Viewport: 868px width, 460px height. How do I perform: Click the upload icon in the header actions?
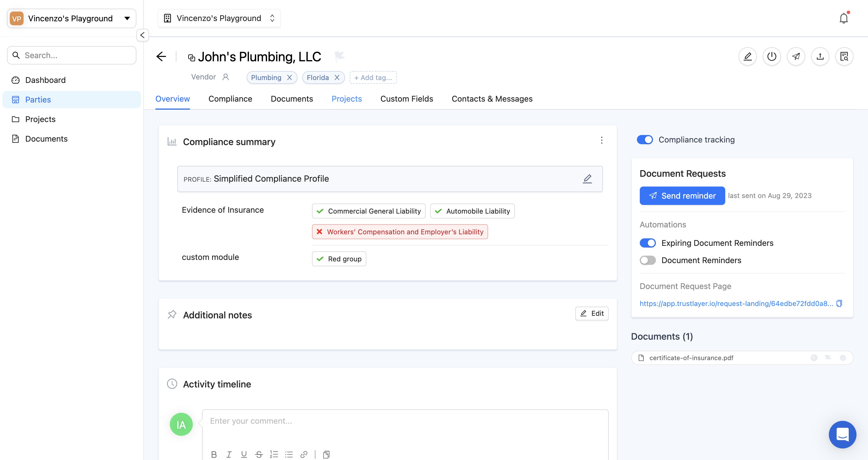[x=820, y=56]
